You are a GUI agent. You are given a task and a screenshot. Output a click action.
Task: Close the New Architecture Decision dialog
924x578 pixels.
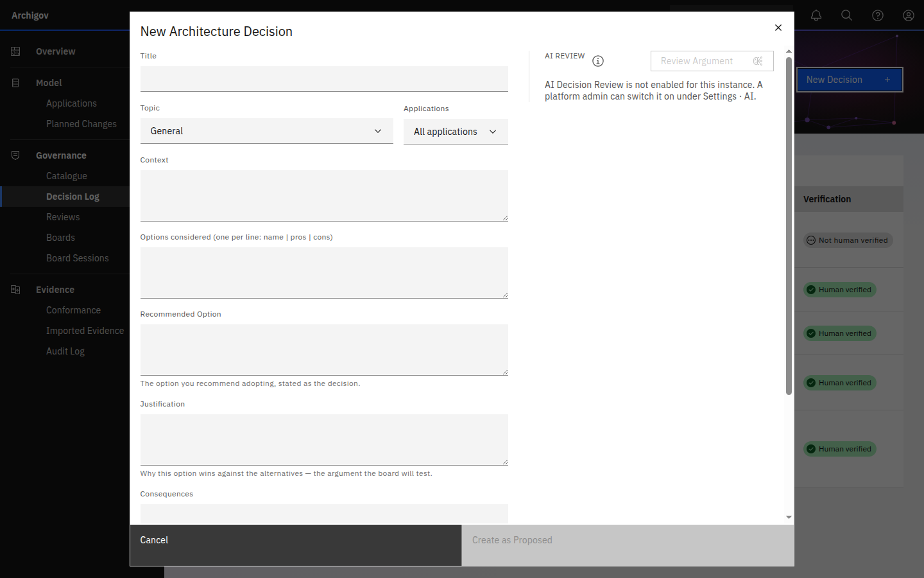coord(778,28)
